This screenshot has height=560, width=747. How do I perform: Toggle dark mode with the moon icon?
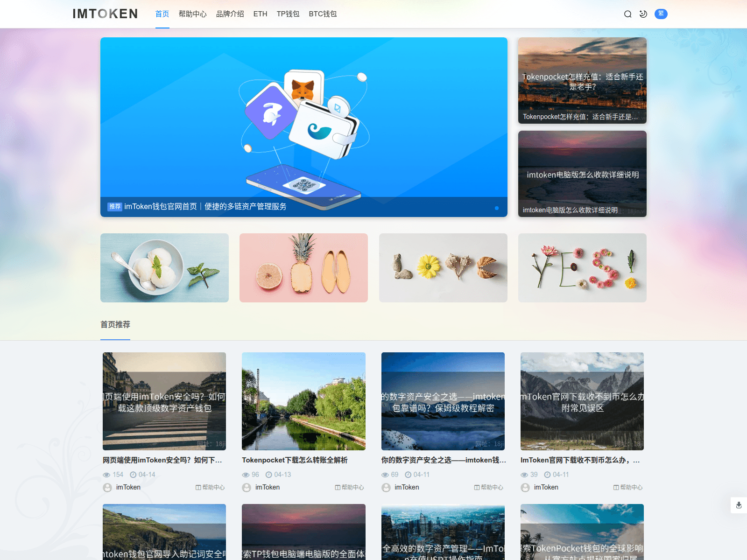[643, 14]
